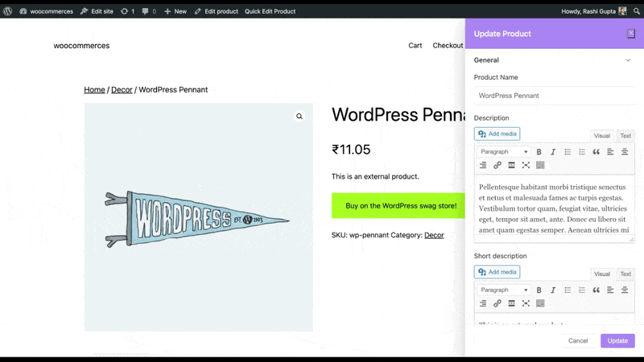The height and width of the screenshot is (362, 644).
Task: Align right in Short description editor
Action: point(483,303)
